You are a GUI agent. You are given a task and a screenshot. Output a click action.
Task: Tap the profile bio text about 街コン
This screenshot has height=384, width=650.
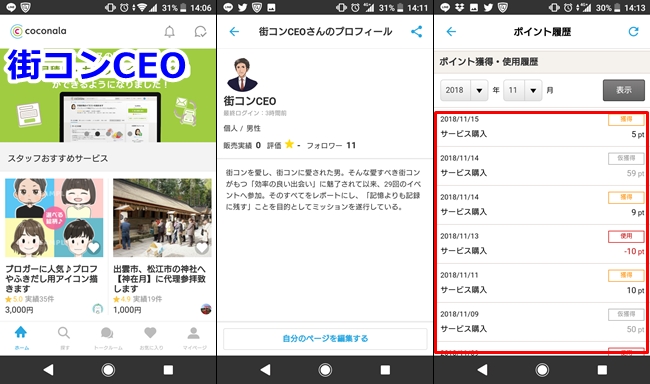coord(323,190)
